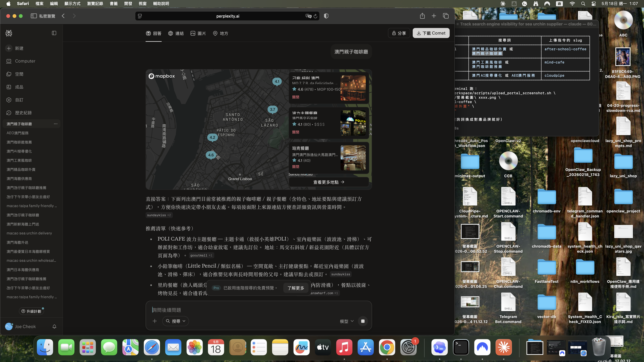Image resolution: width=644 pixels, height=362 pixels.
Task: Open 珀克餐廳 place card
Action: click(x=329, y=158)
